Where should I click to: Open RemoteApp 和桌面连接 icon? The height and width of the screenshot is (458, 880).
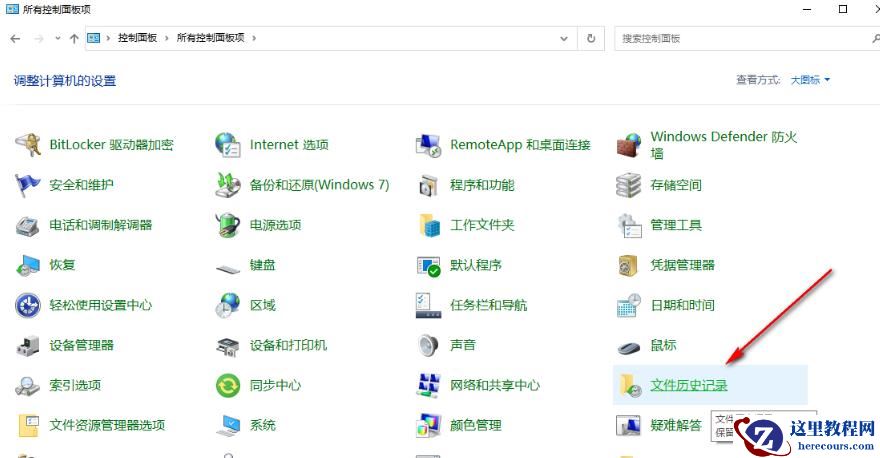point(428,145)
